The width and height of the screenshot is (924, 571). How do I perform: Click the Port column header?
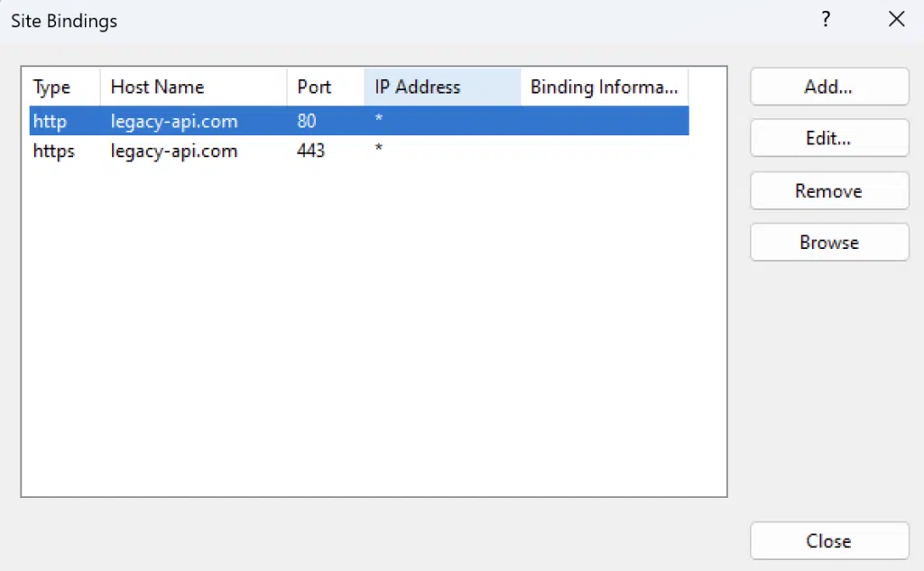pyautogui.click(x=314, y=87)
